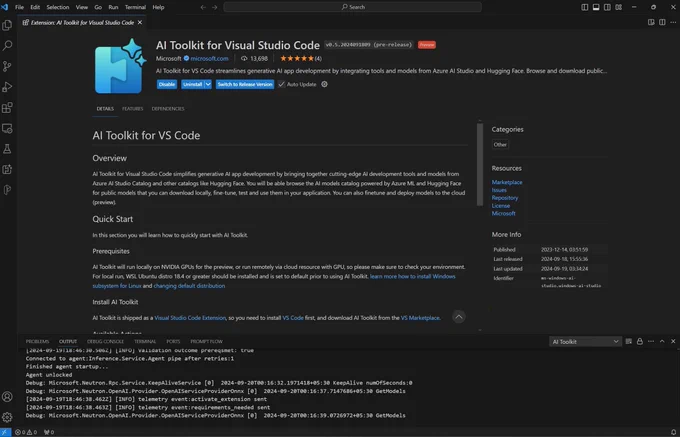Open the AI Toolkit sidebar icon

pyautogui.click(x=7, y=170)
